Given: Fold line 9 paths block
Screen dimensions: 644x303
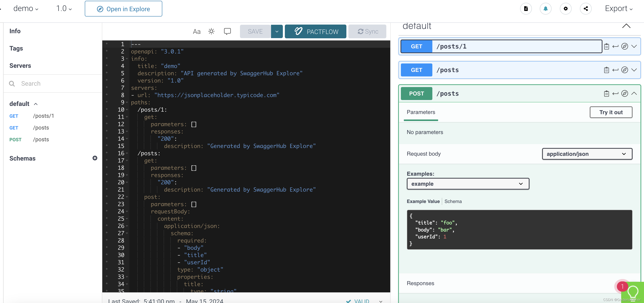Looking at the screenshot, I should [127, 103].
